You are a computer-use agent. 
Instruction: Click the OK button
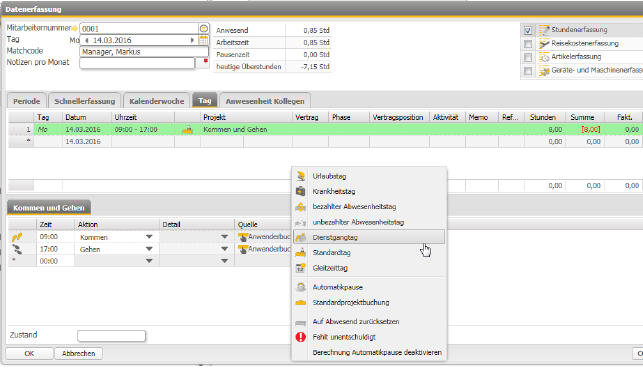pos(29,353)
